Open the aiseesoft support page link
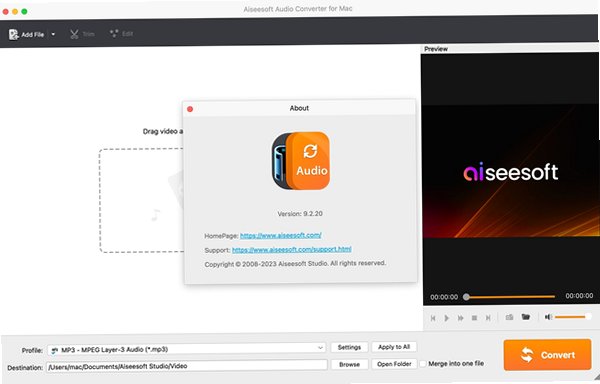The width and height of the screenshot is (600, 384). (292, 249)
